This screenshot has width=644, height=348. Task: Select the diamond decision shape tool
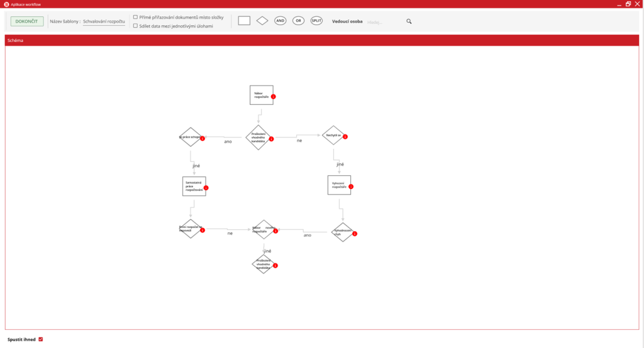point(262,21)
